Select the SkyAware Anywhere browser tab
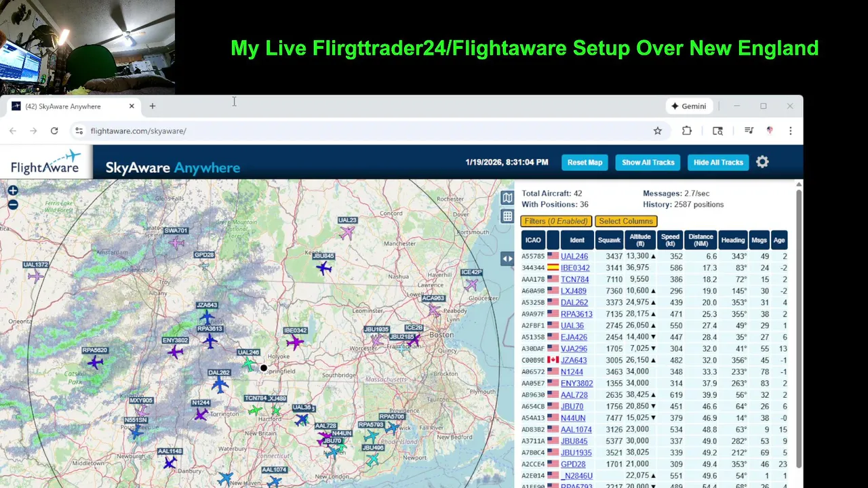Viewport: 868px width, 488px height. 73,106
